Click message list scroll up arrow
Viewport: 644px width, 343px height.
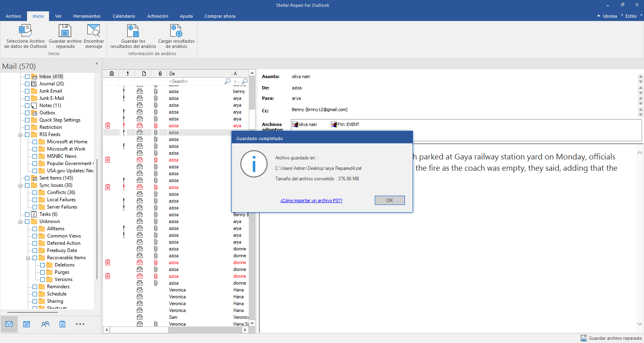tap(252, 73)
